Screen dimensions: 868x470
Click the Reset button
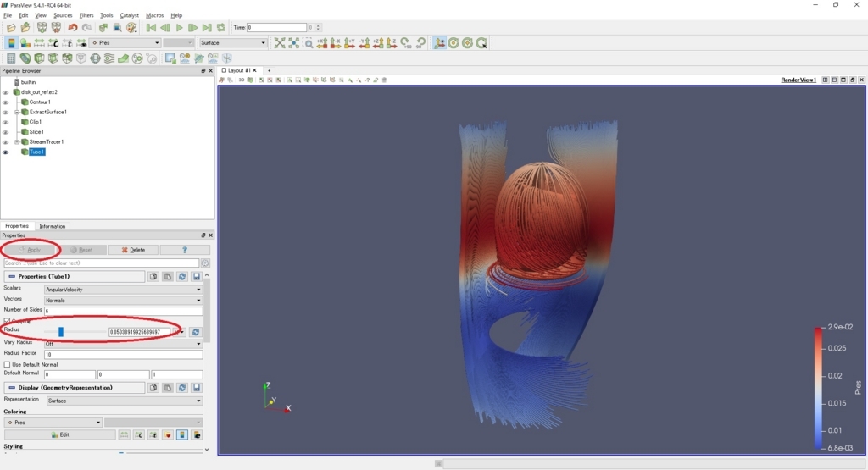81,250
